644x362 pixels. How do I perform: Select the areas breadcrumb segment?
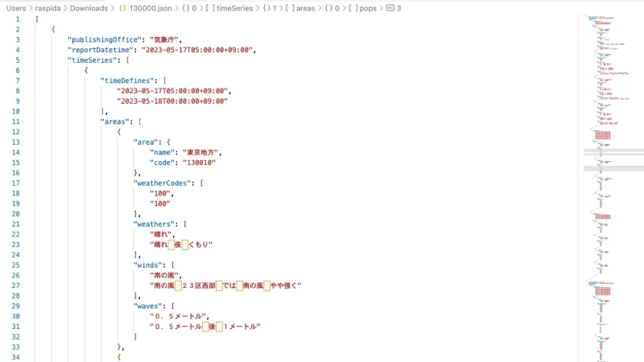(305, 8)
